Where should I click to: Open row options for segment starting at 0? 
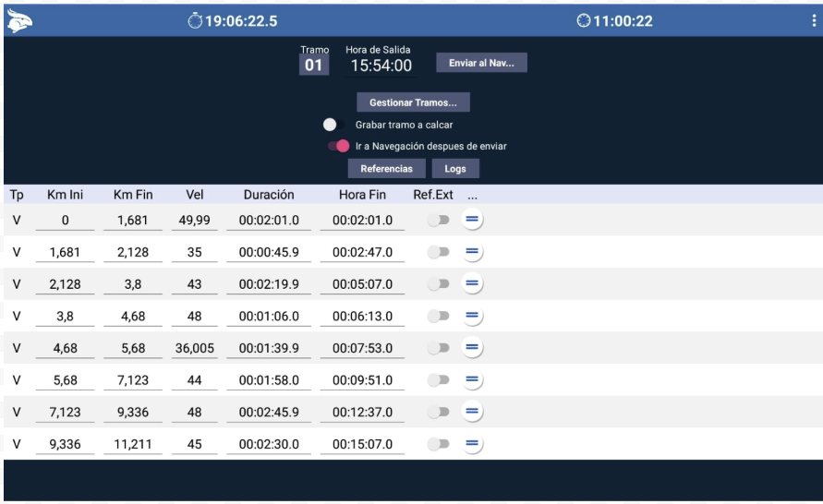471,220
